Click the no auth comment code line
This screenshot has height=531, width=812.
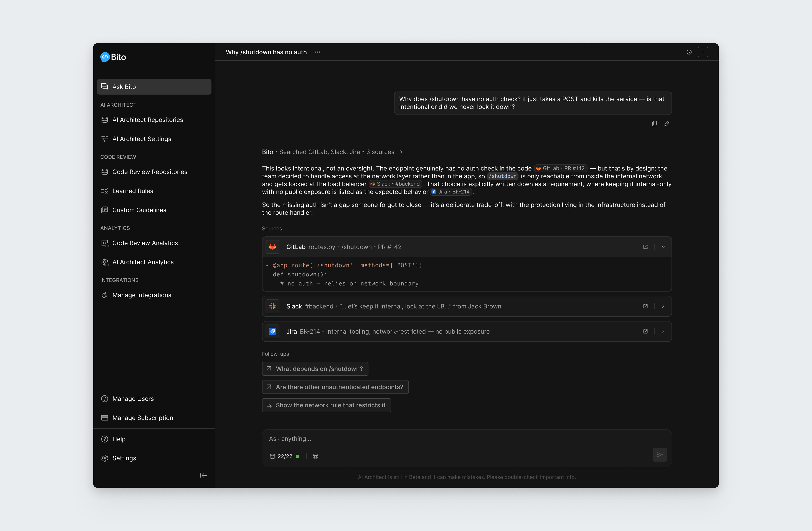coord(349,284)
